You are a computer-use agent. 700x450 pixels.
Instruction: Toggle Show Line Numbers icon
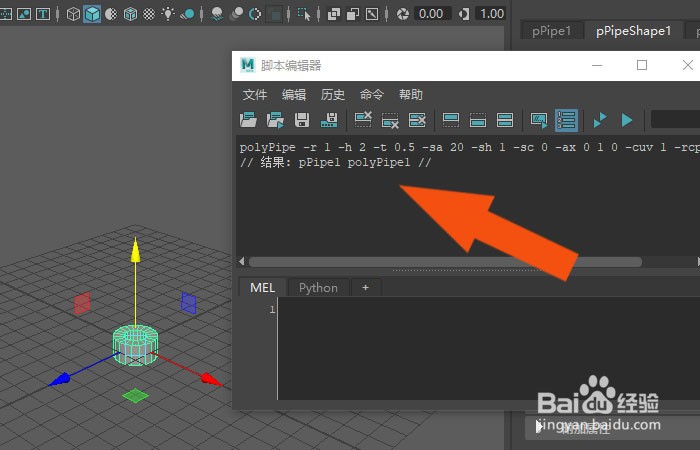566,120
